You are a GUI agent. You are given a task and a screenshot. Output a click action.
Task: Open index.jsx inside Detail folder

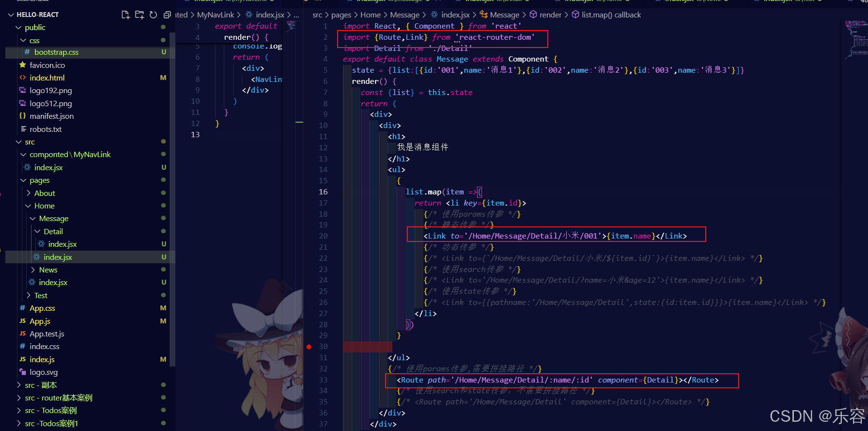pyautogui.click(x=62, y=244)
